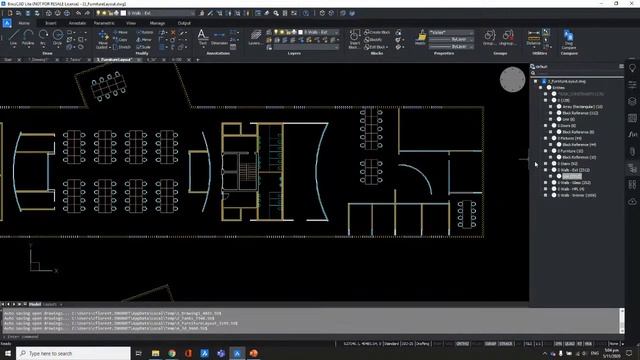640x360 pixels.
Task: Click the Group tool
Action: pyautogui.click(x=489, y=37)
